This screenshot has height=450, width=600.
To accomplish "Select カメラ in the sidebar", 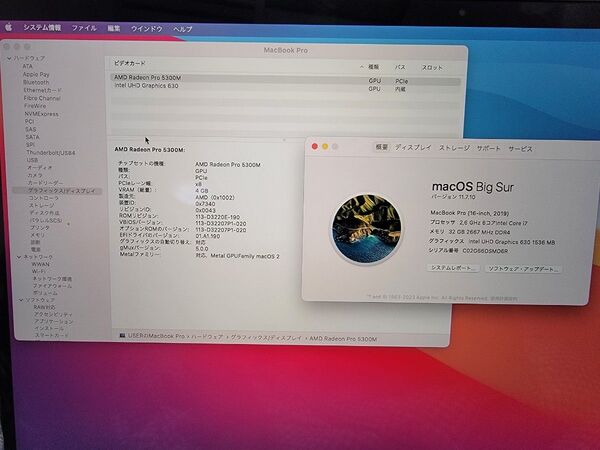I will coord(35,175).
